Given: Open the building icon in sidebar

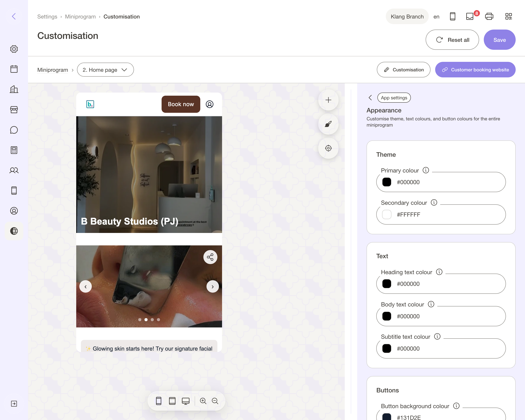Looking at the screenshot, I should pyautogui.click(x=14, y=89).
